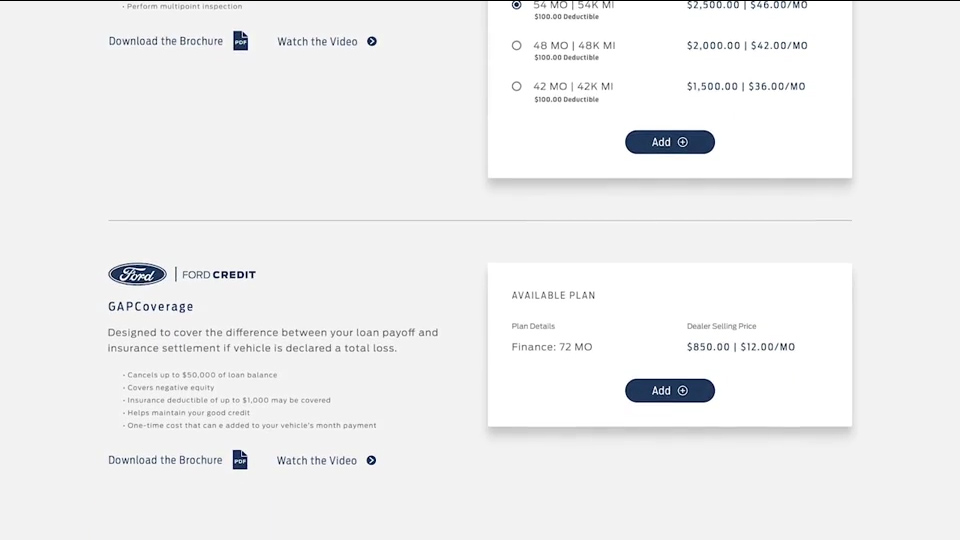Open the upper brochure PDF icon

(x=241, y=41)
